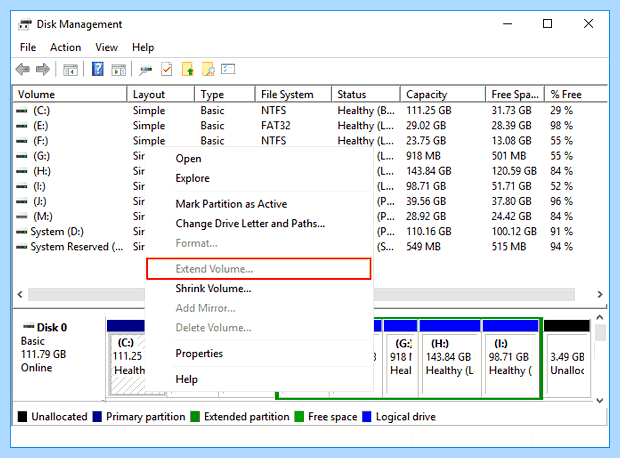Screen dimensions: 620x458
Task: Sort by the Free Space column header
Action: (x=515, y=95)
